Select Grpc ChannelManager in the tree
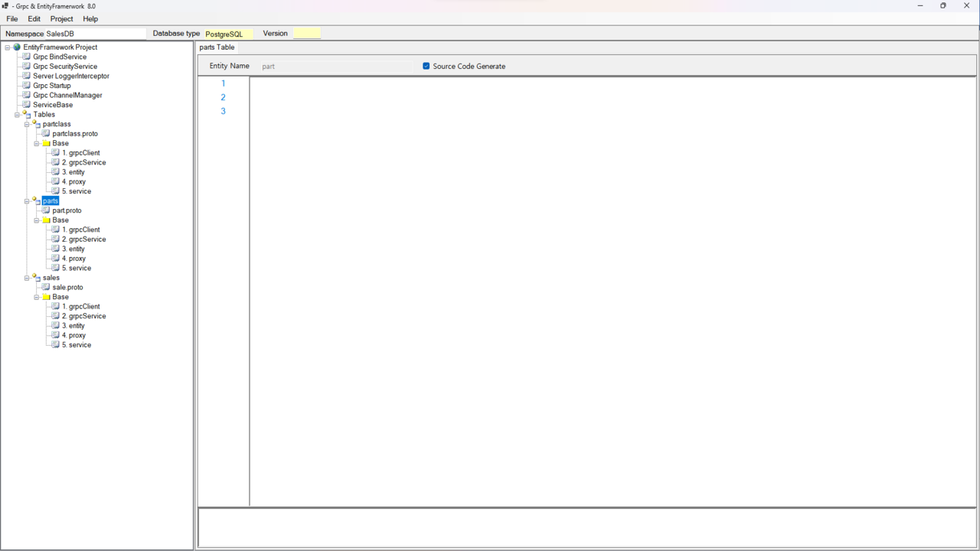This screenshot has height=551, width=980. point(67,96)
